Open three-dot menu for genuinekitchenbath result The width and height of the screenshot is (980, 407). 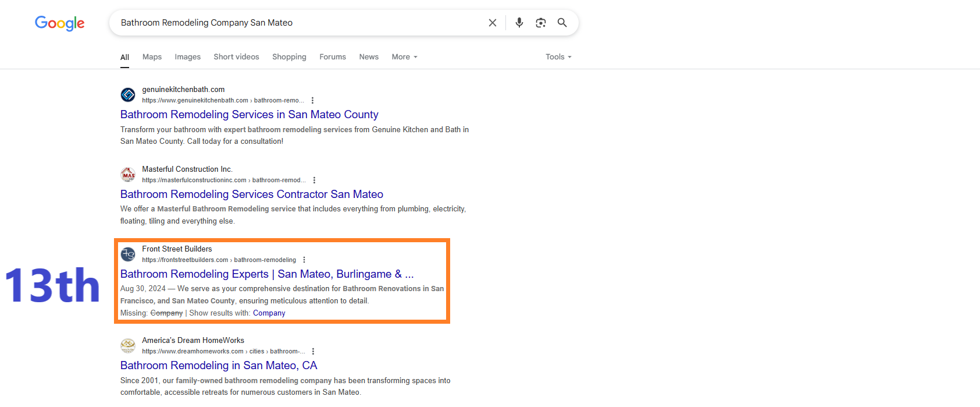click(312, 101)
